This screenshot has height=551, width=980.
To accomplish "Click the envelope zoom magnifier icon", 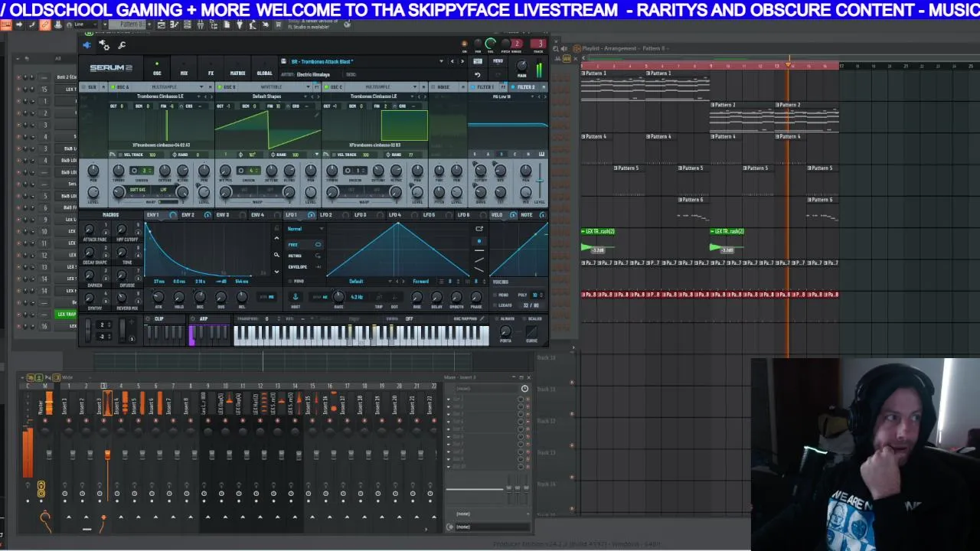I will (x=276, y=255).
